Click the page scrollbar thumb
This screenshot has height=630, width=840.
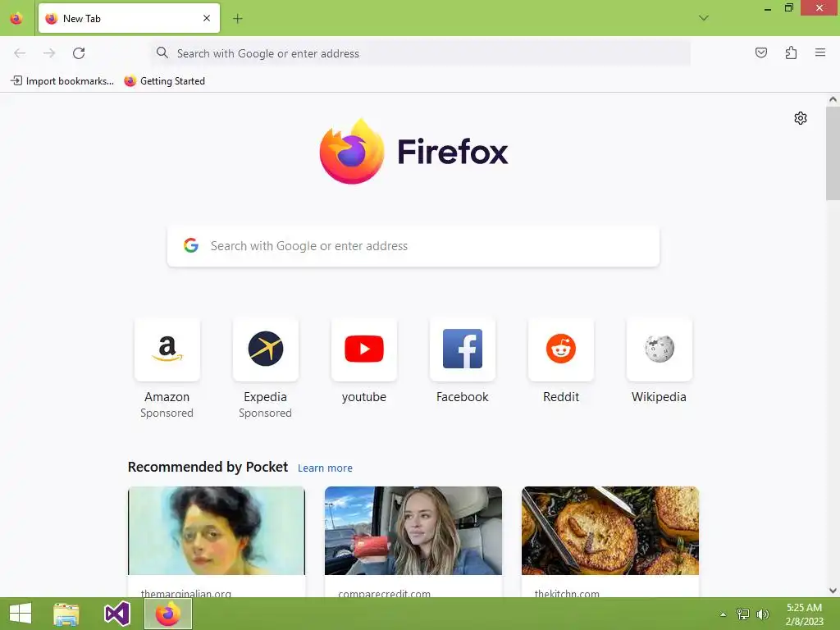click(x=833, y=153)
